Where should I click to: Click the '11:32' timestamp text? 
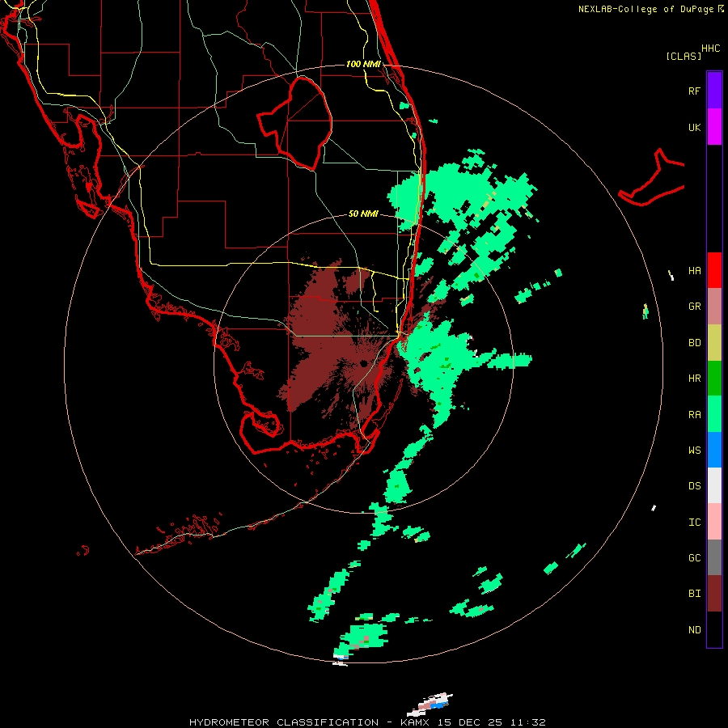(x=528, y=722)
